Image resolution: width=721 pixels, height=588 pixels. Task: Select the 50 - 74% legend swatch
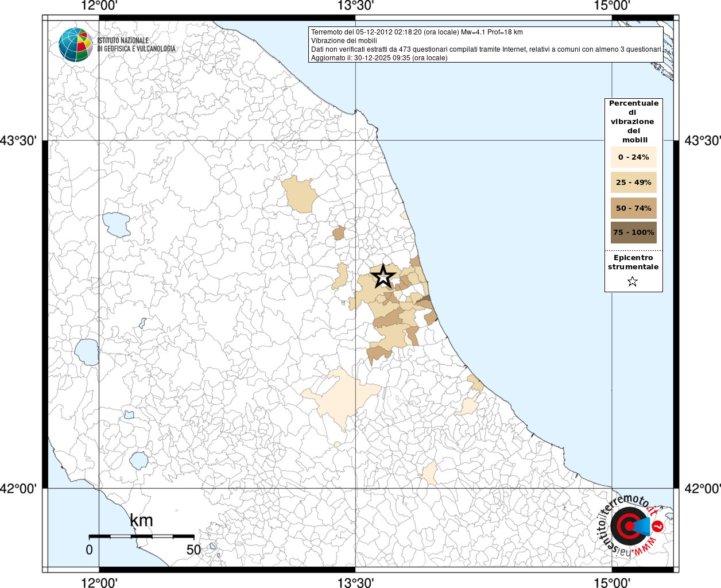[633, 208]
